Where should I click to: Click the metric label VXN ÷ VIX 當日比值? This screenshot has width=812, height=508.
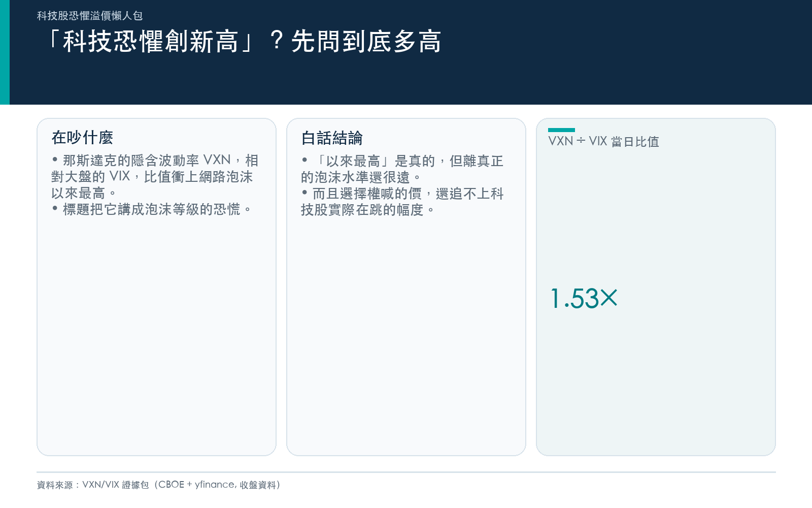click(603, 141)
